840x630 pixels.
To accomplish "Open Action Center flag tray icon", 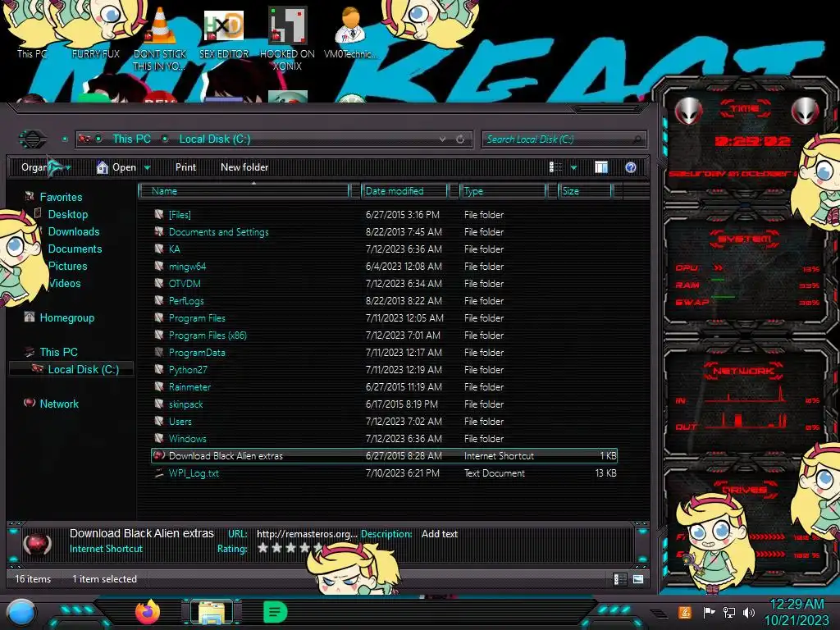I will [x=709, y=612].
